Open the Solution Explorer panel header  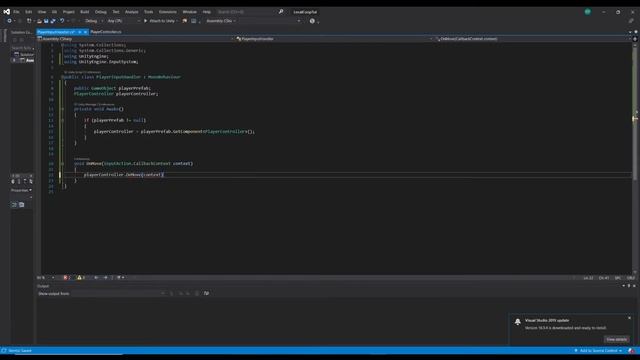21,32
